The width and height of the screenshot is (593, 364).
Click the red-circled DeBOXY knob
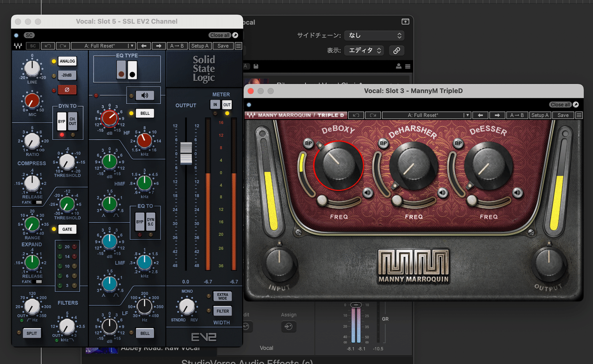[x=338, y=165]
